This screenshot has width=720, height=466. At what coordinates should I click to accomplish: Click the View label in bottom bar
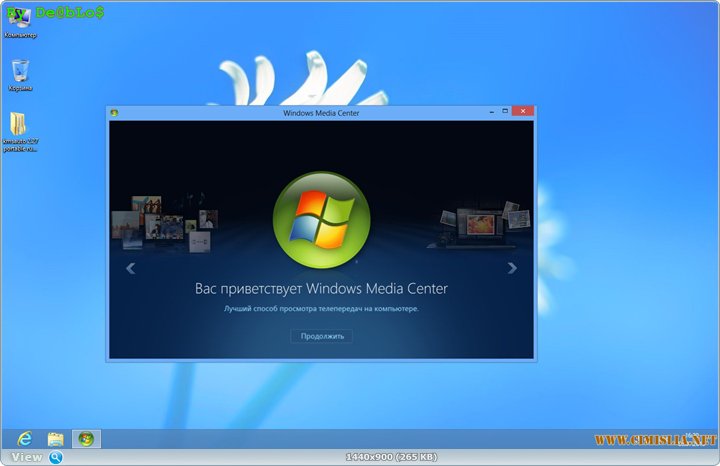(26, 457)
